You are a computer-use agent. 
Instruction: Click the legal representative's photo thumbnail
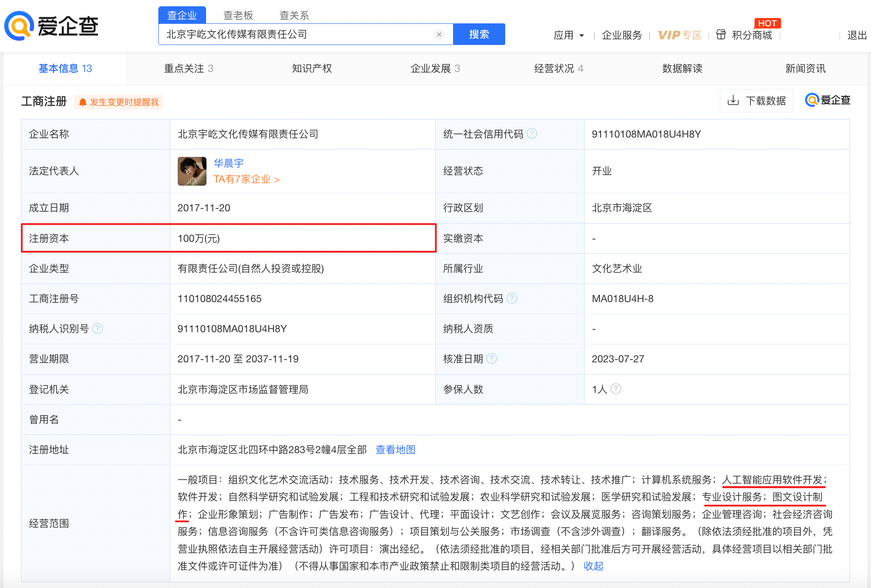(x=192, y=171)
